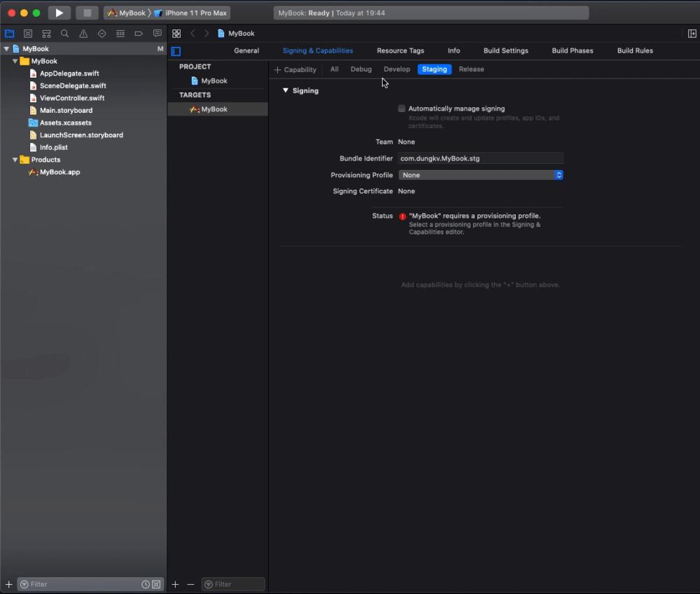
Task: Select Info.plist file
Action: click(x=54, y=147)
